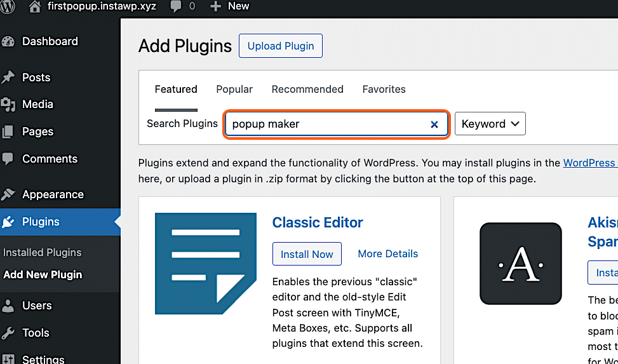Switch to the Featured tab

tap(176, 90)
